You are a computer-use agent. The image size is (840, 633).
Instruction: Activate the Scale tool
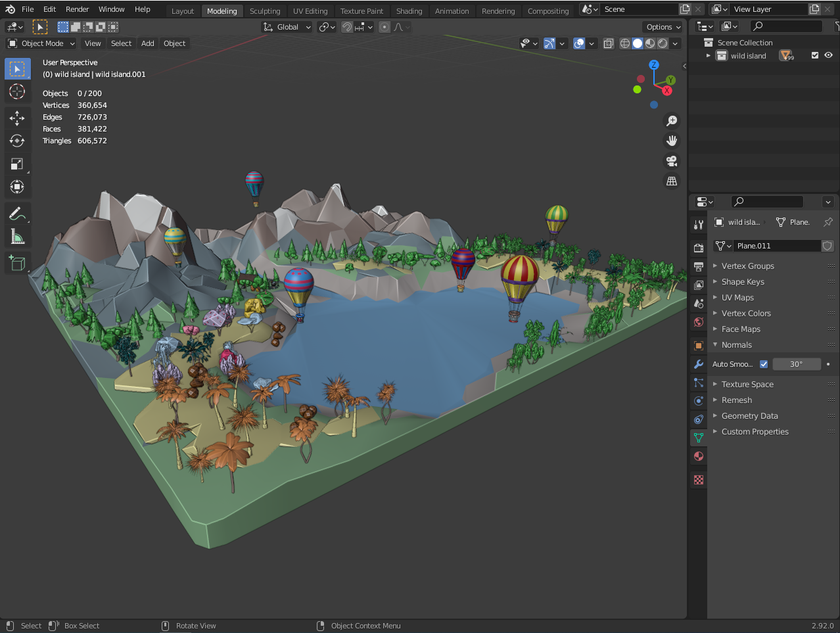[17, 164]
